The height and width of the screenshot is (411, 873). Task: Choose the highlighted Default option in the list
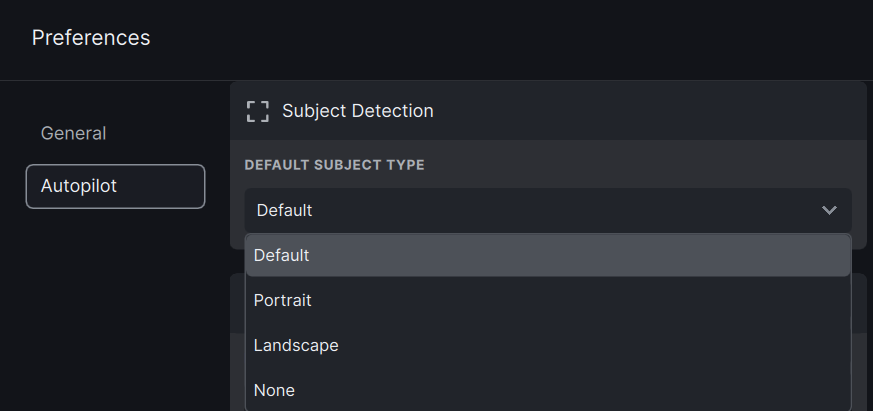click(x=547, y=255)
